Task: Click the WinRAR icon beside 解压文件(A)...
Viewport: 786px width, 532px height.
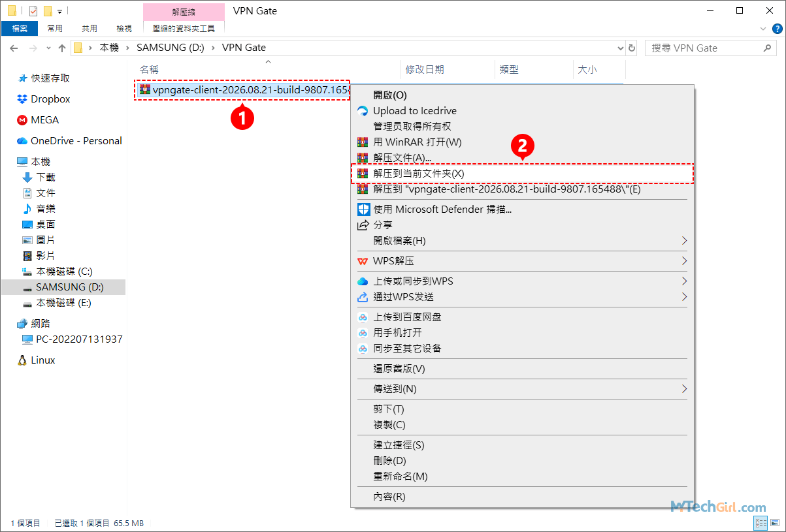Action: pyautogui.click(x=363, y=158)
